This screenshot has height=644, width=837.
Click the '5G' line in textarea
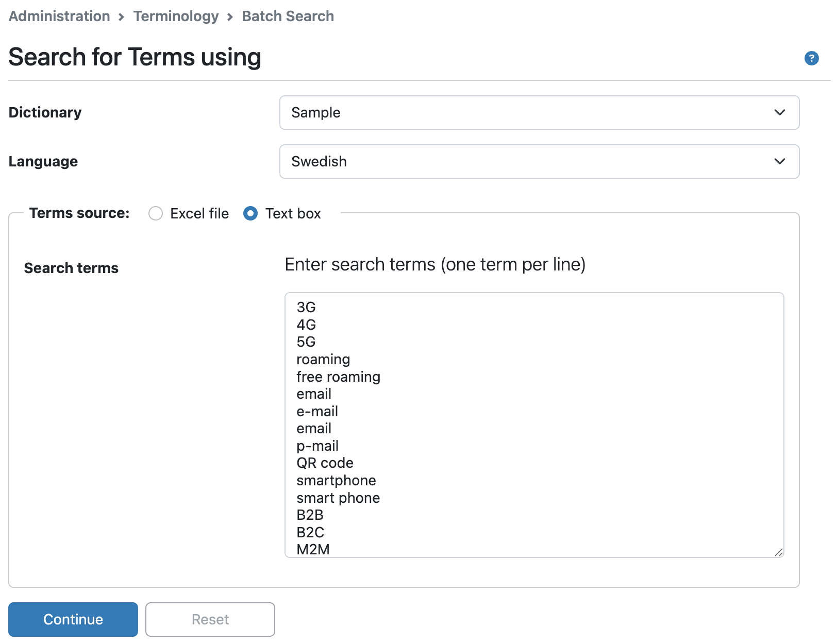306,342
